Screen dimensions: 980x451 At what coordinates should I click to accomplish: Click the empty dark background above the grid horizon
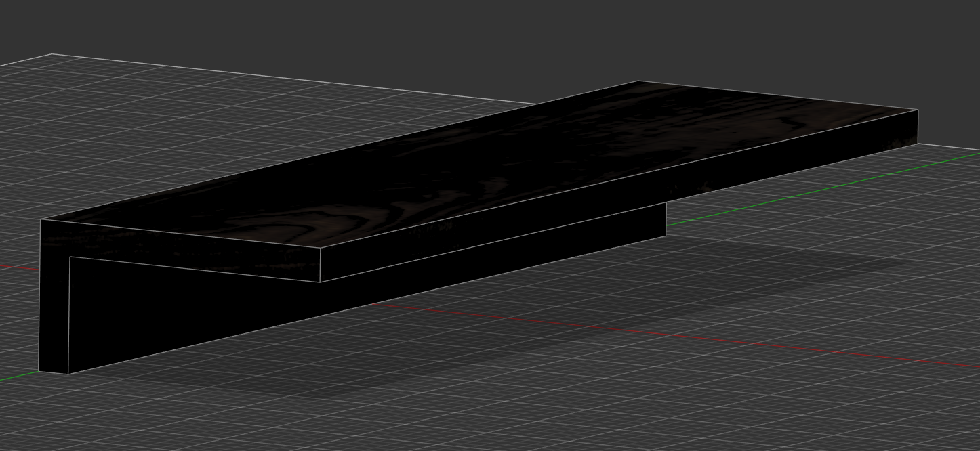click(x=474, y=34)
